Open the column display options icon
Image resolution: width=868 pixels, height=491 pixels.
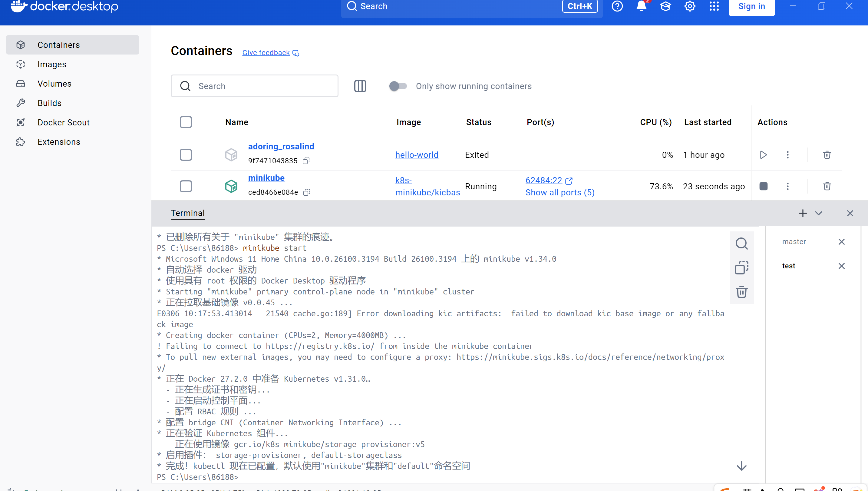tap(360, 86)
